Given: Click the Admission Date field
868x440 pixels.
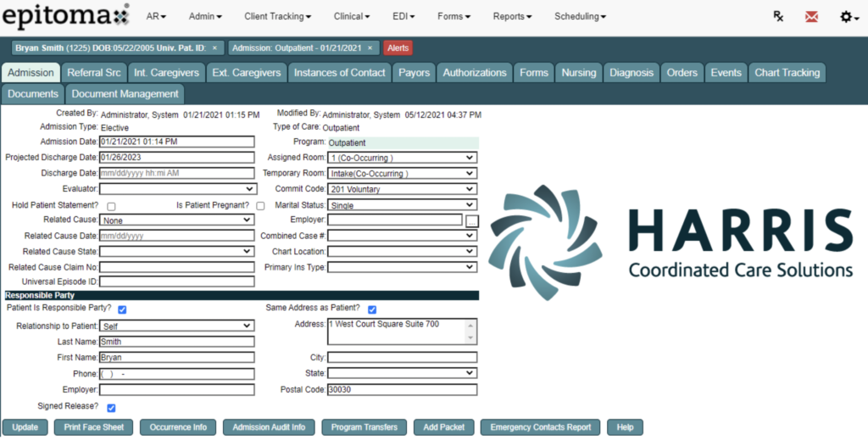Looking at the screenshot, I should pos(176,142).
